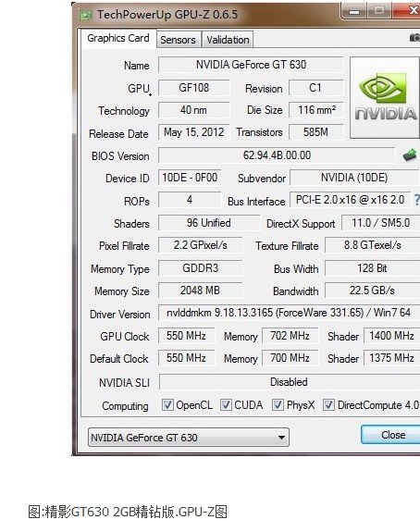This screenshot has height=532, width=420.
Task: Click the Computing label
Action: tap(125, 406)
